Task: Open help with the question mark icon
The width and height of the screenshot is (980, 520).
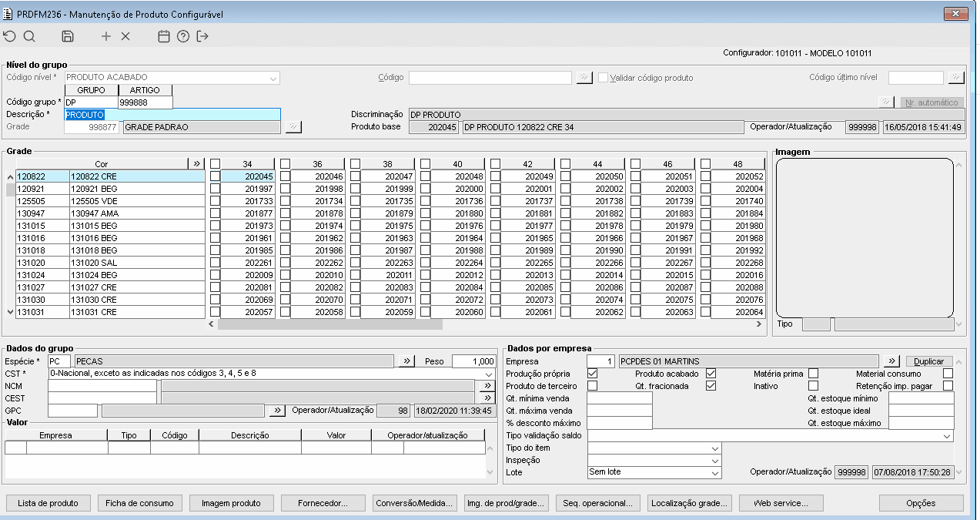Action: pyautogui.click(x=183, y=36)
